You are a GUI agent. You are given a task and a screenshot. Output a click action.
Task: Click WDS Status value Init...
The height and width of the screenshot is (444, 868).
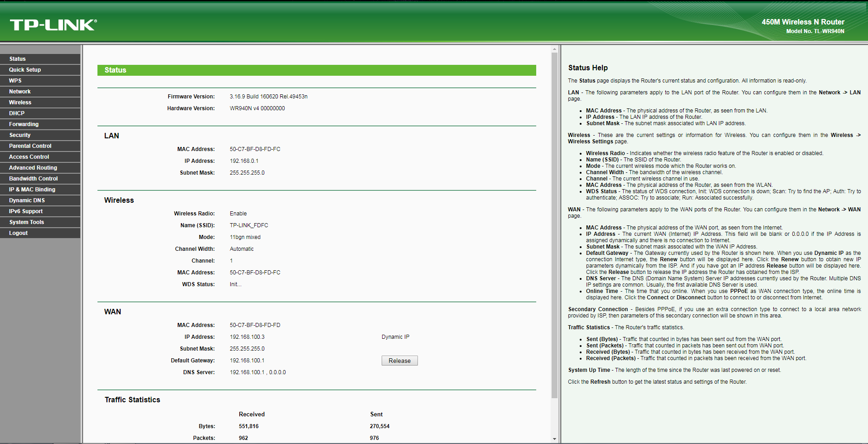pos(235,284)
